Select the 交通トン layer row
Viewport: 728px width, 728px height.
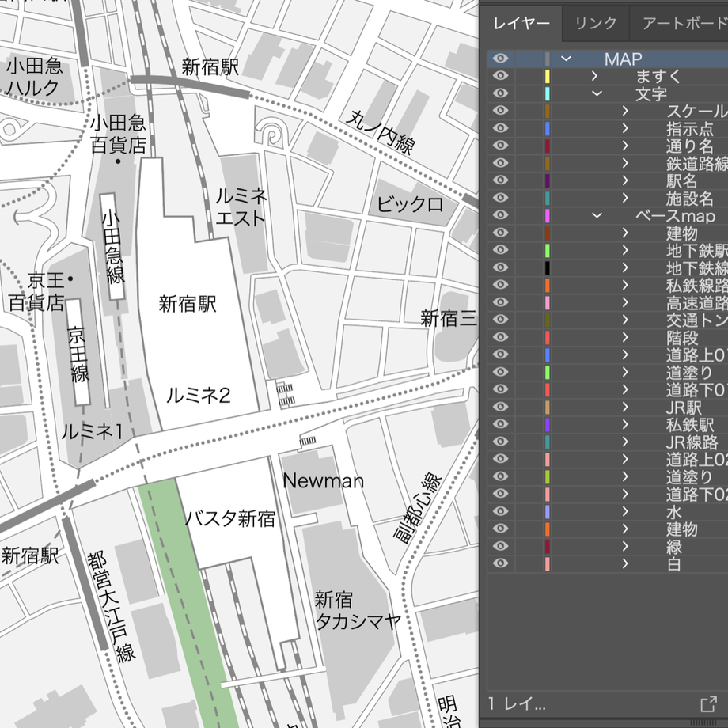coord(608,320)
